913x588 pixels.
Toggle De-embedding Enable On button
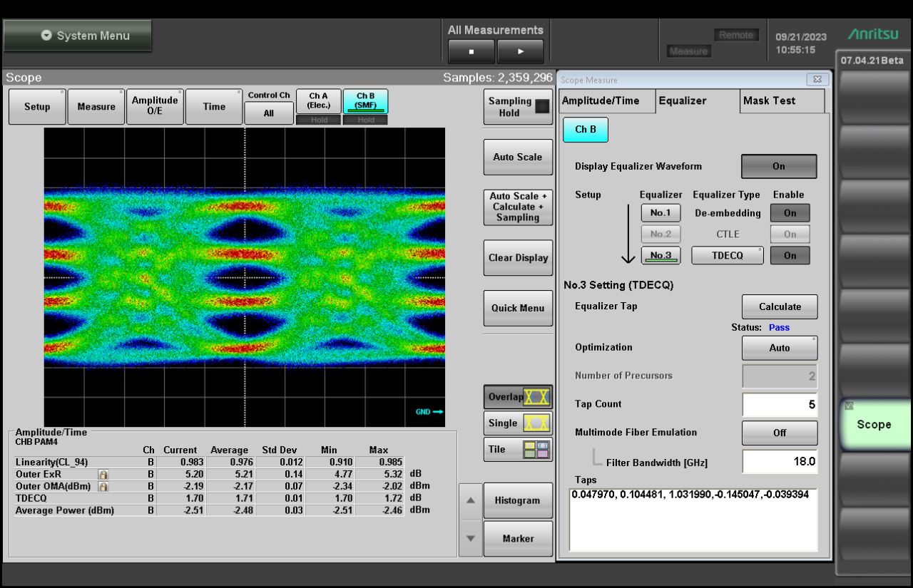point(790,212)
